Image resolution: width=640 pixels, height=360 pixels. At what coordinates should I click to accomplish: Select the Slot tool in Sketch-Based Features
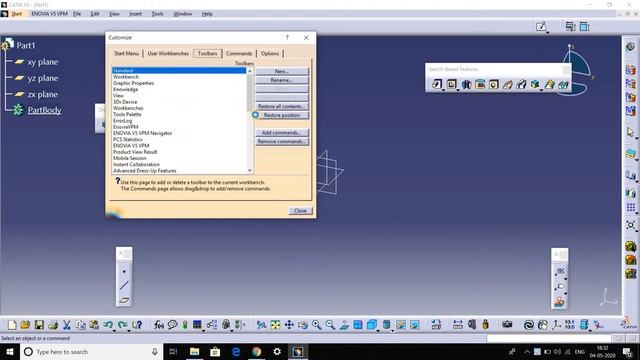(521, 84)
